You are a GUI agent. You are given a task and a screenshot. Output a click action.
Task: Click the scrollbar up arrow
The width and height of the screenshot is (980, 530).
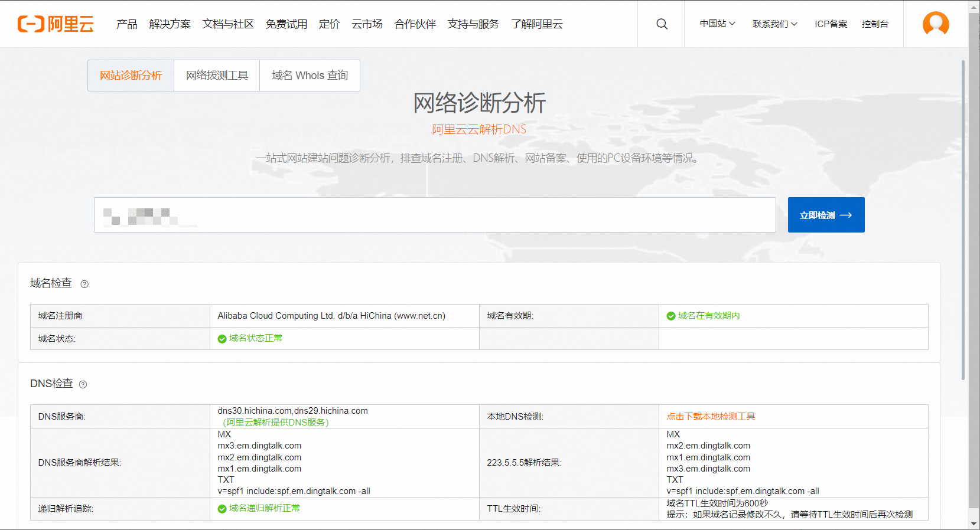click(974, 6)
